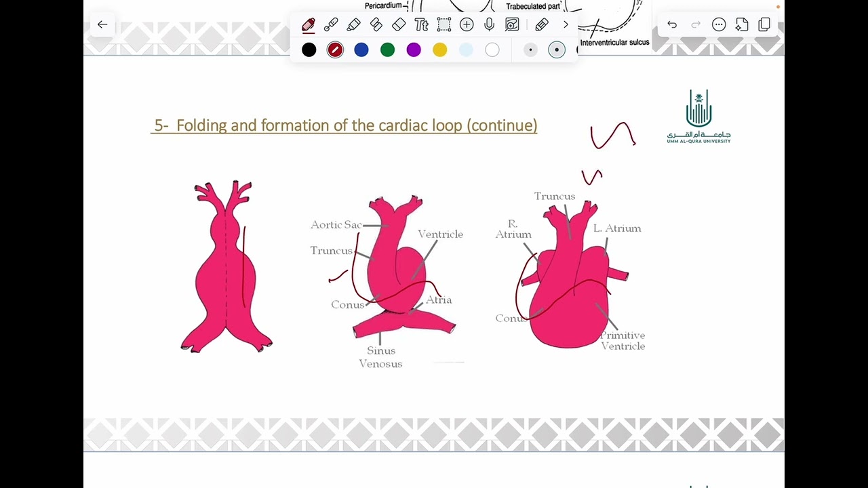
Task: Pick the selected larger stroke thickness dot
Action: tap(557, 49)
